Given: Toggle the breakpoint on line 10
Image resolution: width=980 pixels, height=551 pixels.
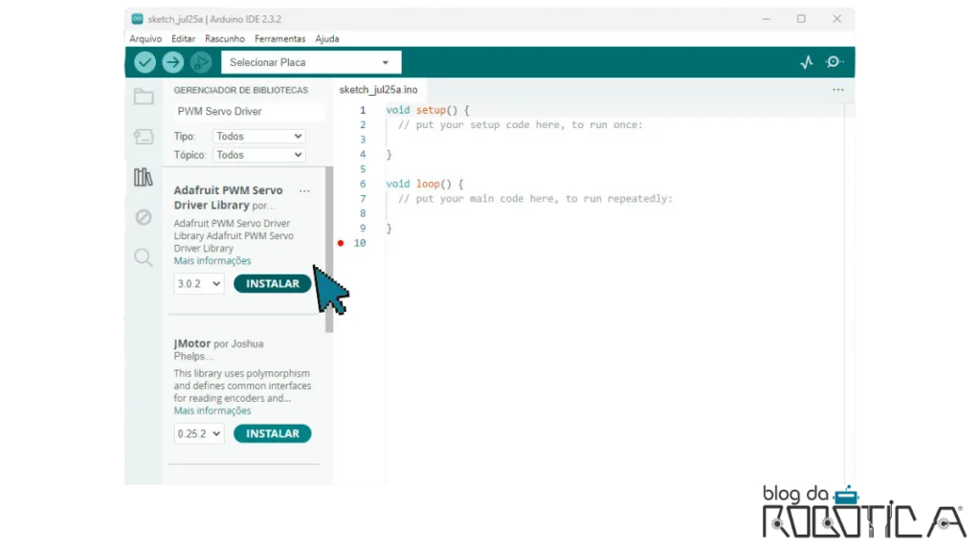Looking at the screenshot, I should click(x=341, y=243).
